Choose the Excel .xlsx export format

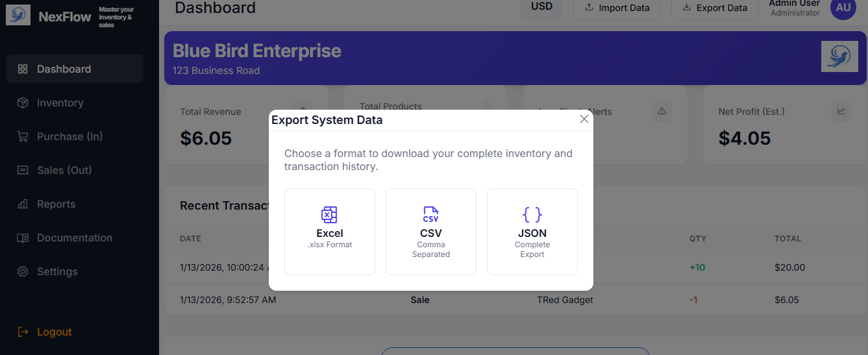(x=330, y=232)
